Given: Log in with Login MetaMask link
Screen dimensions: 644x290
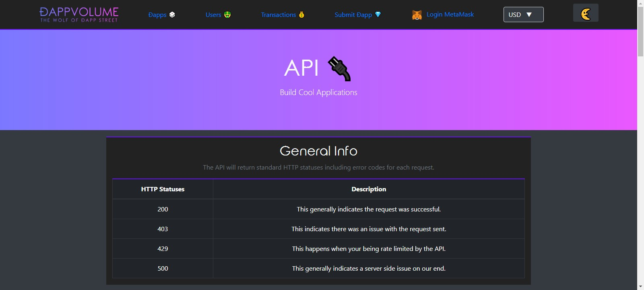Looking at the screenshot, I should [x=450, y=14].
